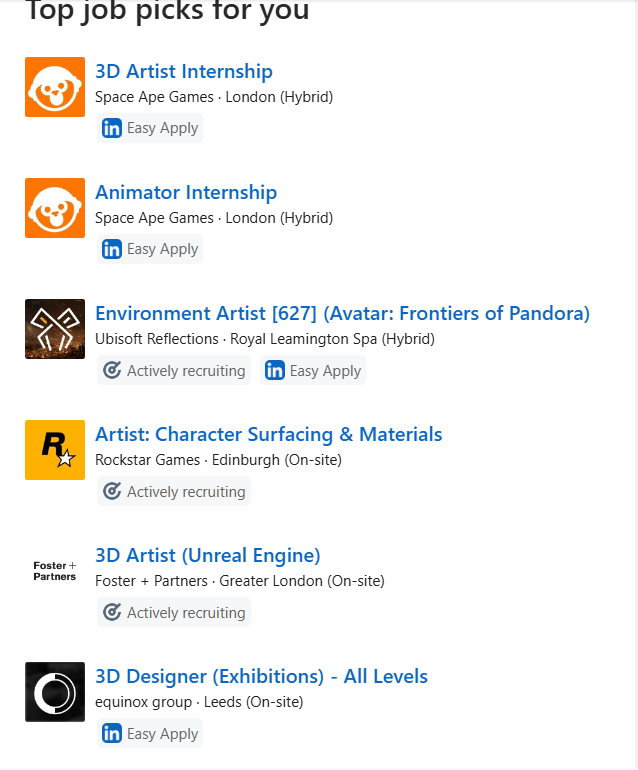Click LinkedIn icon on Animator Internship Easy Apply
638x770 pixels.
pyautogui.click(x=112, y=249)
